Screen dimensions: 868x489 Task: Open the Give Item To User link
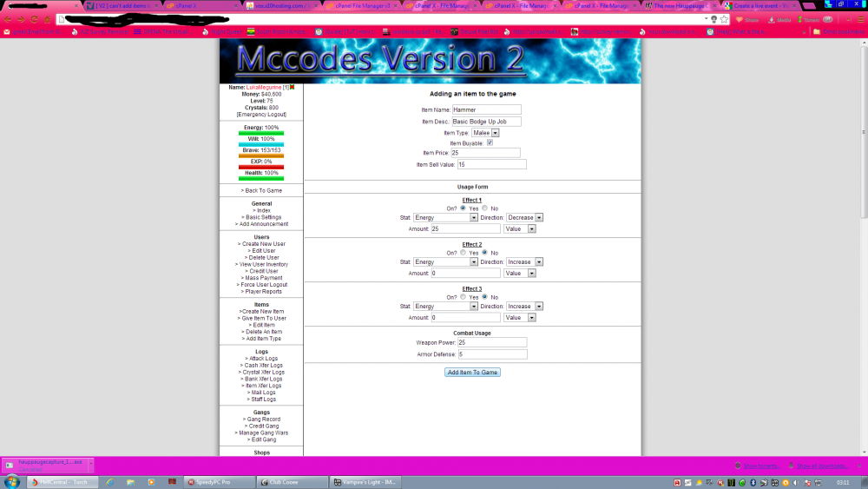[x=263, y=318]
